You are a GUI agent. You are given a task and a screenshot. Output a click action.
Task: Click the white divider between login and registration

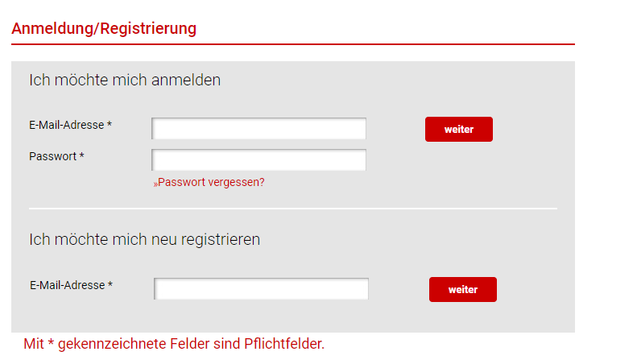coord(293,209)
